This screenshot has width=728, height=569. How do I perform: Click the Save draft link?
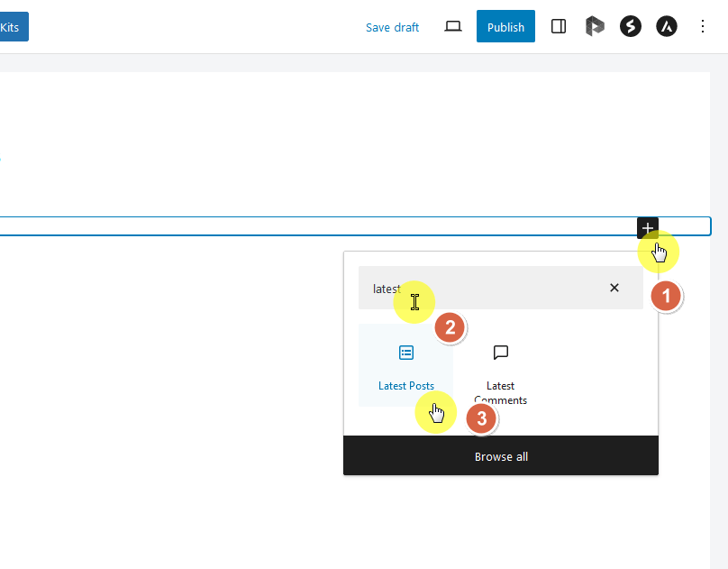click(392, 27)
